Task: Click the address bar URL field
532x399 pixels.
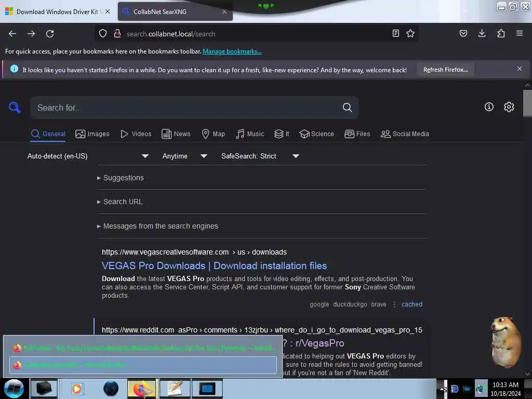Action: [256, 34]
